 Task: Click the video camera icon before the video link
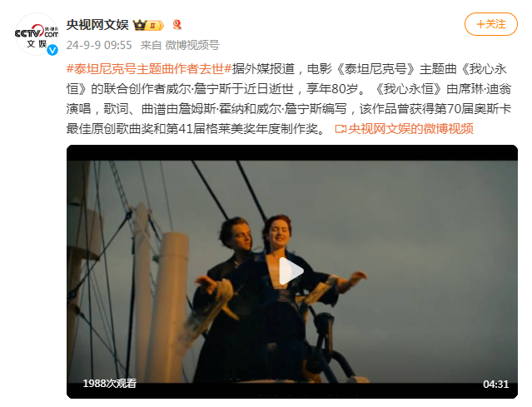(x=341, y=129)
